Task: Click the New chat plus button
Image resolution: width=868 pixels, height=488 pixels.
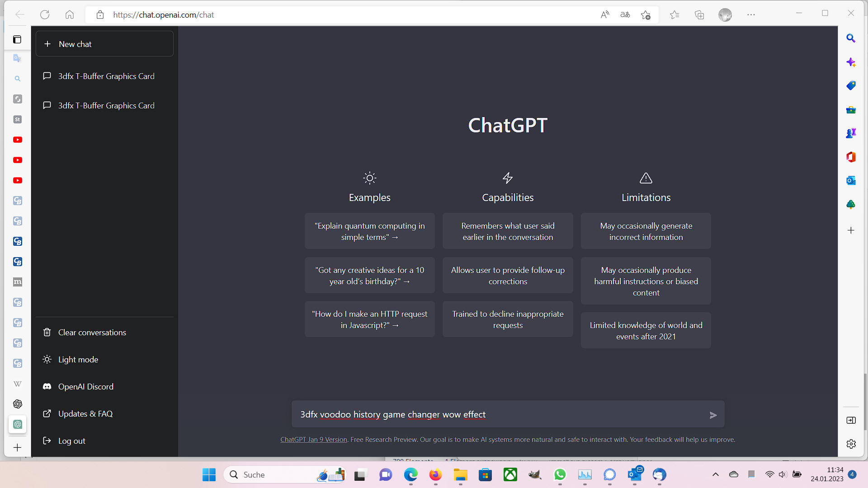Action: 104,44
